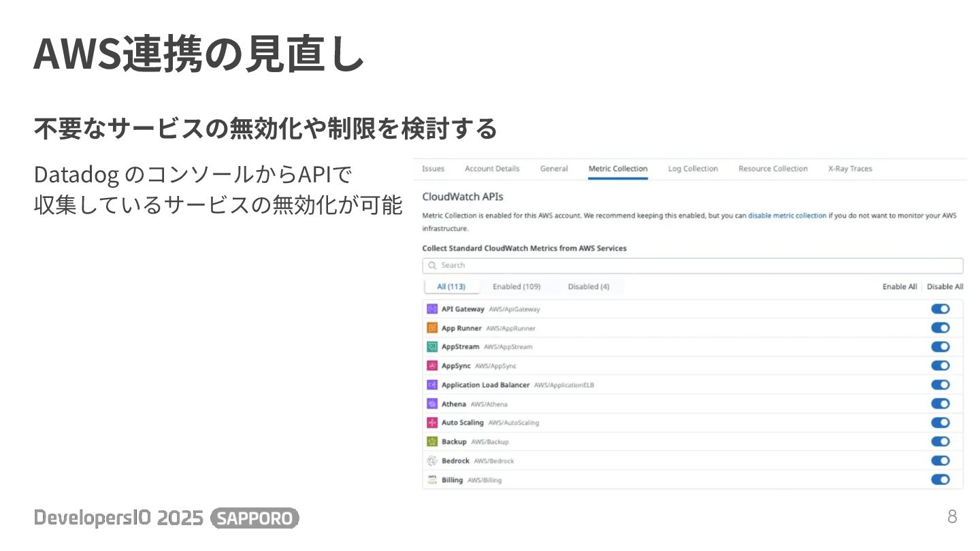The width and height of the screenshot is (980, 551).
Task: Click the AWS/AppRunner namespace text
Action: pyautogui.click(x=510, y=329)
